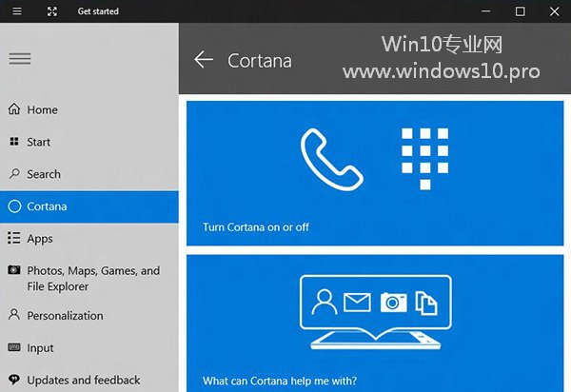
Task: Select Start in the sidebar
Action: pyautogui.click(x=89, y=142)
